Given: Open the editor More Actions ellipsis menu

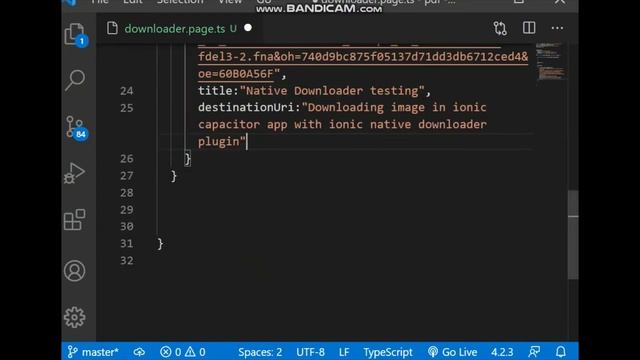Looking at the screenshot, I should point(557,28).
